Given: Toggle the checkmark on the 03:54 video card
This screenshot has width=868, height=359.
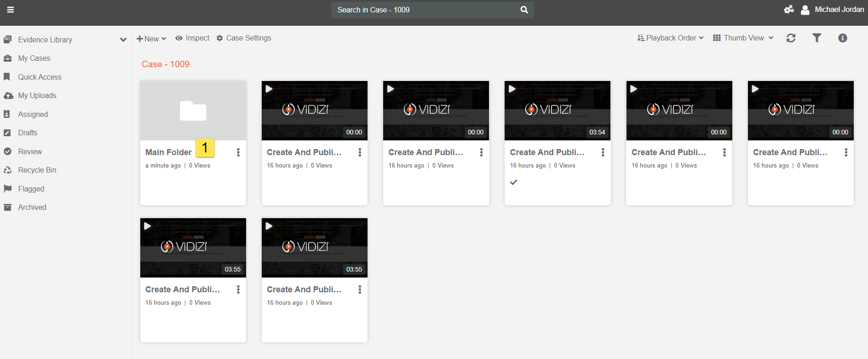Looking at the screenshot, I should [x=514, y=182].
